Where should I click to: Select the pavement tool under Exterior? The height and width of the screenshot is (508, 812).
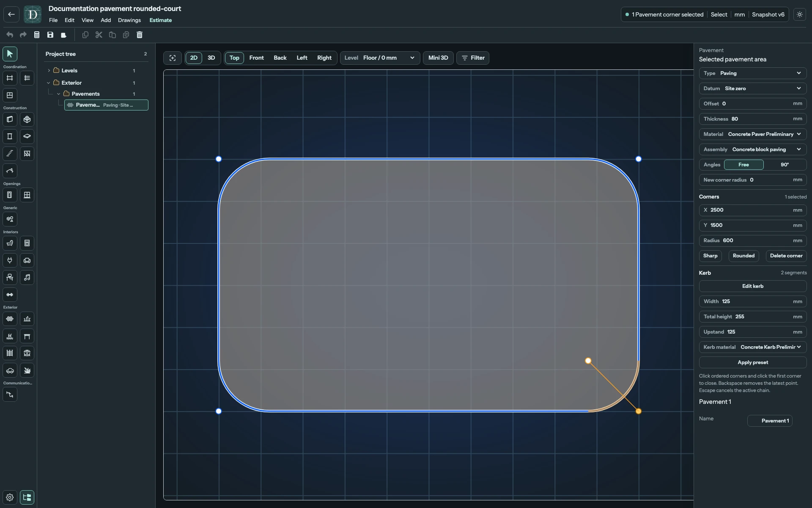[x=10, y=319]
